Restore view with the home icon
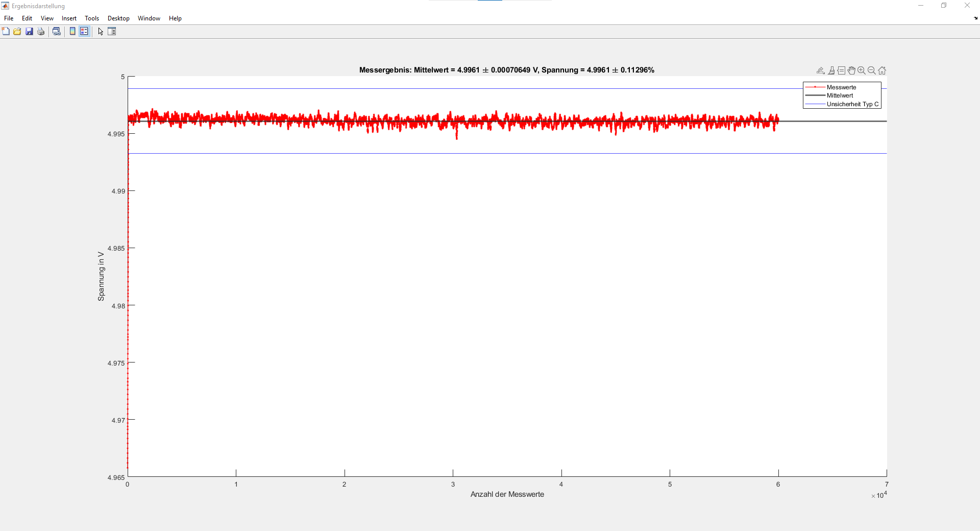This screenshot has width=980, height=531. point(882,70)
